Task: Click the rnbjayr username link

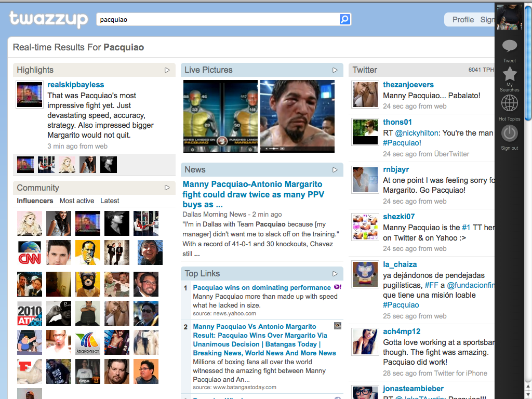Action: [396, 169]
